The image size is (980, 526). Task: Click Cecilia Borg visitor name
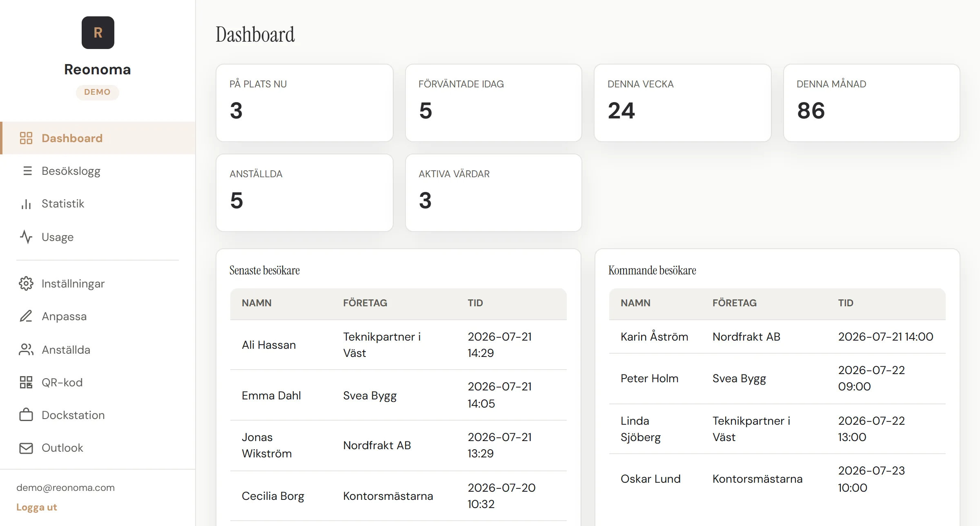click(x=273, y=496)
